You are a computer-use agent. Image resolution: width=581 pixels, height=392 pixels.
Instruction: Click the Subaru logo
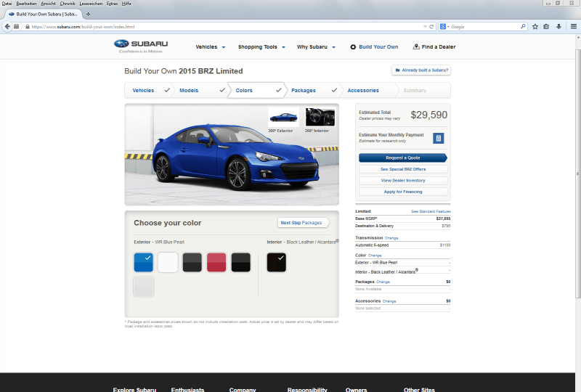pos(141,46)
